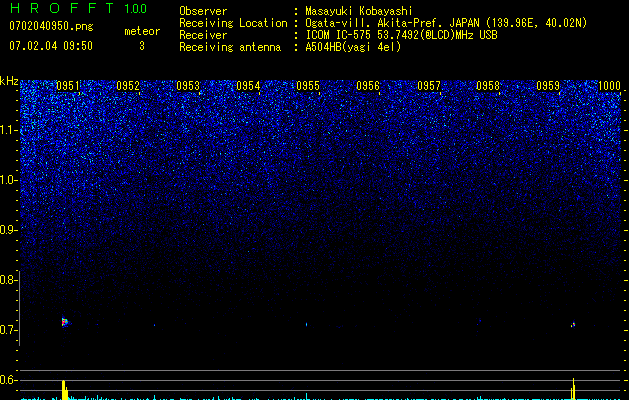Select the file name 0702040950.png
The height and width of the screenshot is (400, 629).
tap(51, 27)
